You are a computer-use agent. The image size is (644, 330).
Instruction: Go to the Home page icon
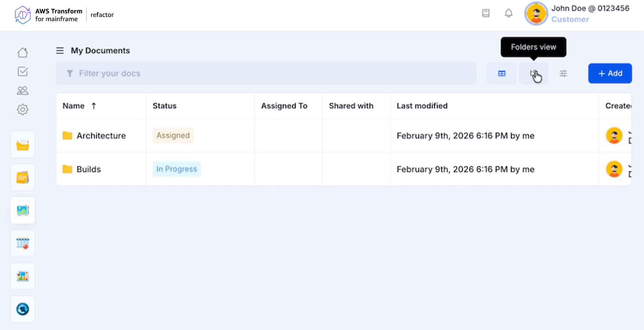click(23, 52)
